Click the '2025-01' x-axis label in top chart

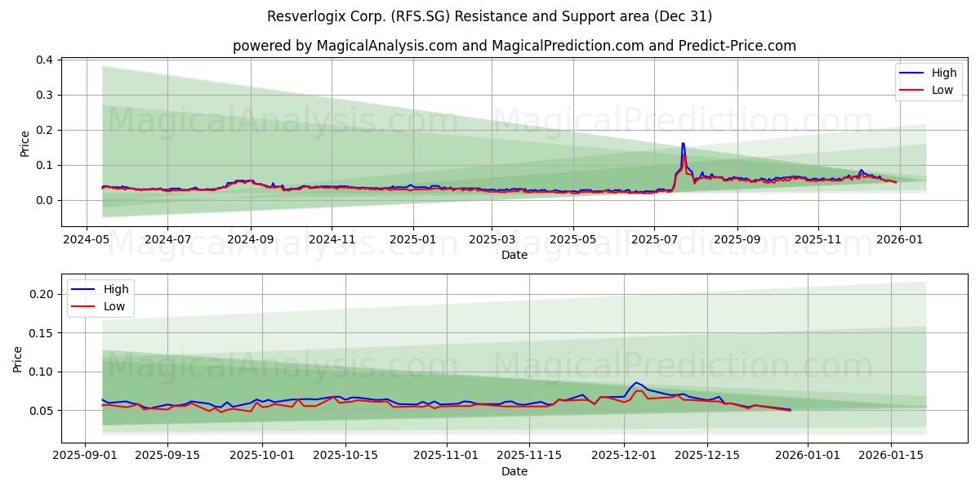coord(412,239)
